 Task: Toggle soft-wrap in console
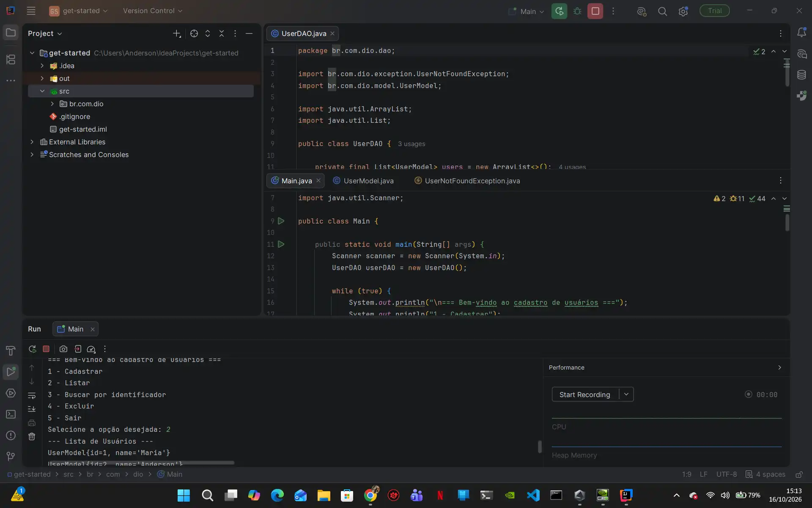click(x=32, y=396)
